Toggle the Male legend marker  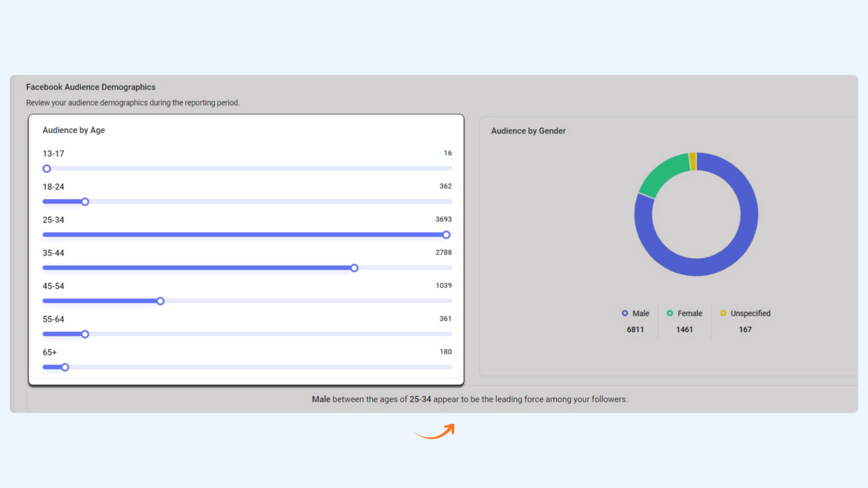pyautogui.click(x=625, y=313)
